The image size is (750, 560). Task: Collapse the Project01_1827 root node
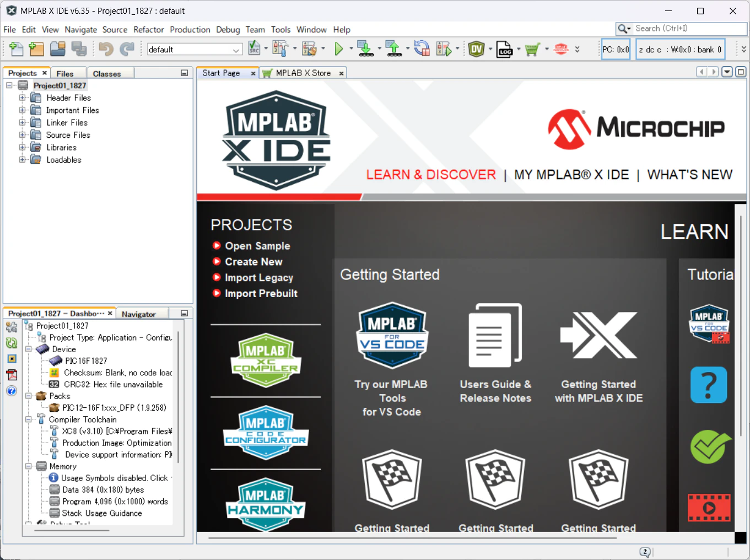point(9,85)
